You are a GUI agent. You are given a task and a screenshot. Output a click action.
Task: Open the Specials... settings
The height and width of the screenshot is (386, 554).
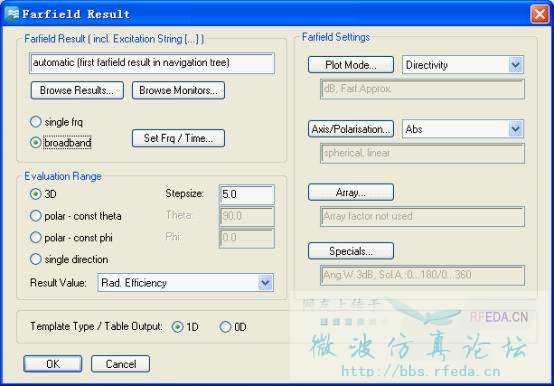point(351,251)
